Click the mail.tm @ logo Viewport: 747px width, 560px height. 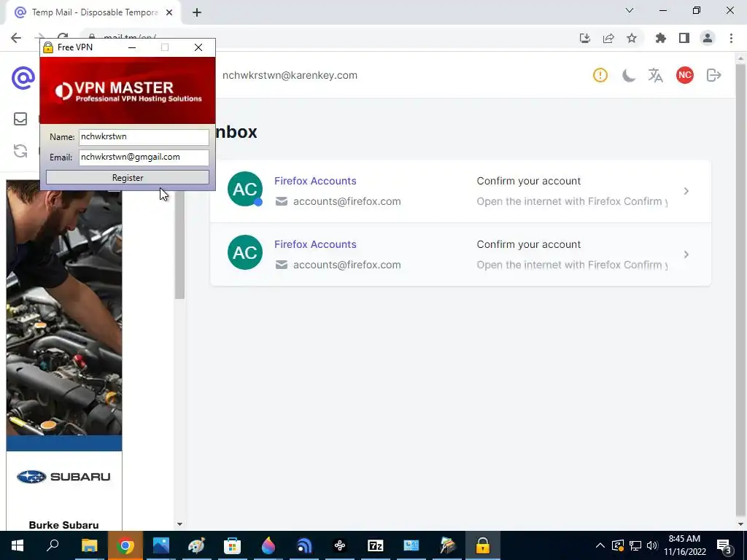23,78
